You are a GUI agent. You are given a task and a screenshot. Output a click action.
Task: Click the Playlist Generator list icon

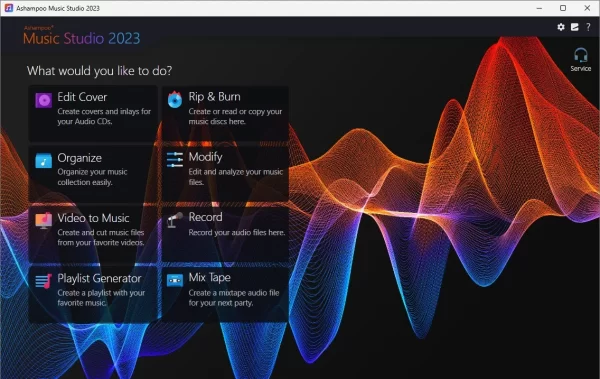tap(44, 281)
